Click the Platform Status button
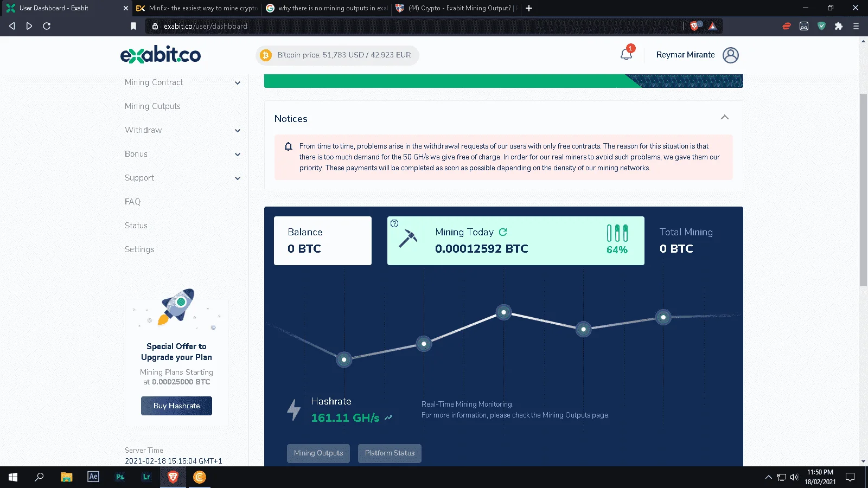Viewport: 868px width, 488px height. (390, 453)
